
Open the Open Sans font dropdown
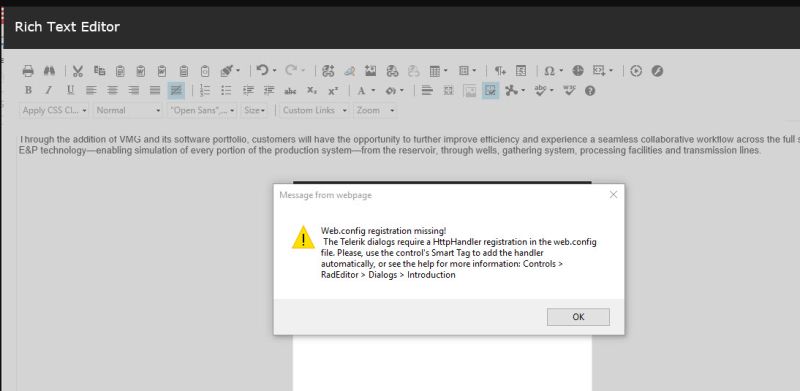coord(202,110)
